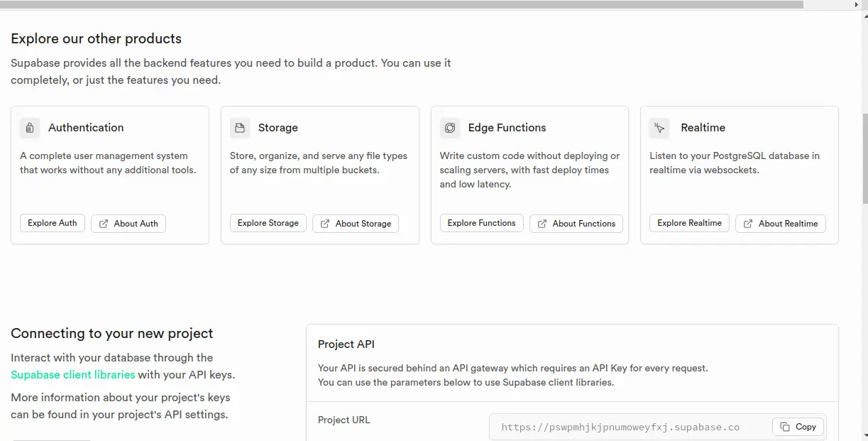The image size is (868, 441).
Task: Click the Storage bucket icon
Action: click(240, 128)
